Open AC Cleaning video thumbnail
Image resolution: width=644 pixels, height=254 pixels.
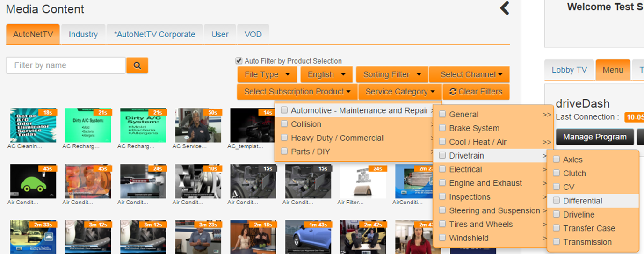coord(33,125)
